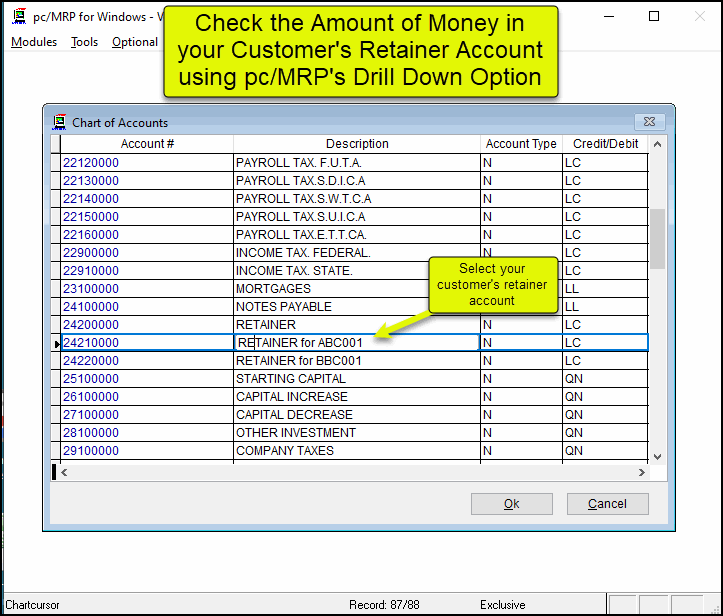Image resolution: width=723 pixels, height=616 pixels.
Task: Click the LC cell for RETAINER for BBC001
Action: coord(605,361)
